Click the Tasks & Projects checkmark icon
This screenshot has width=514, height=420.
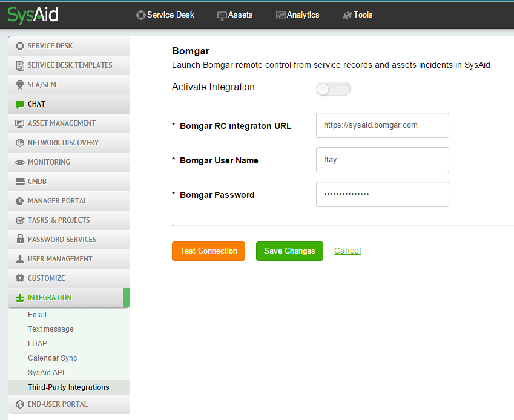pyautogui.click(x=20, y=220)
